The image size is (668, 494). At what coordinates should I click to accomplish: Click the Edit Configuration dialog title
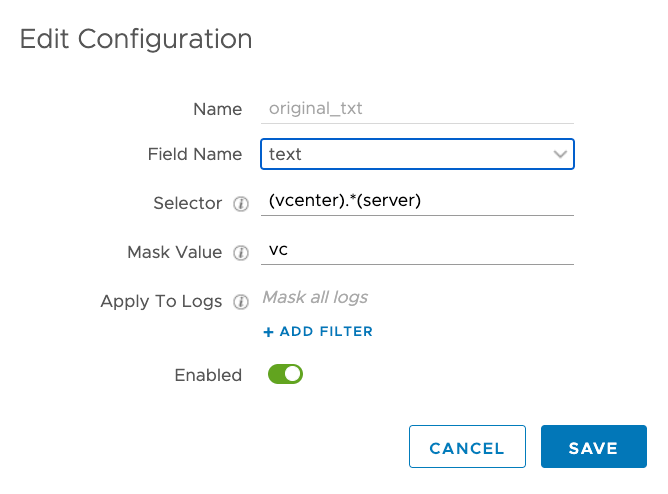point(136,40)
